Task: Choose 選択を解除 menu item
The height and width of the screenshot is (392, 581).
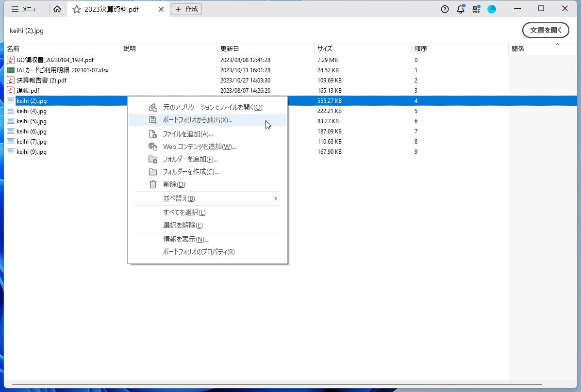Action: click(208, 225)
